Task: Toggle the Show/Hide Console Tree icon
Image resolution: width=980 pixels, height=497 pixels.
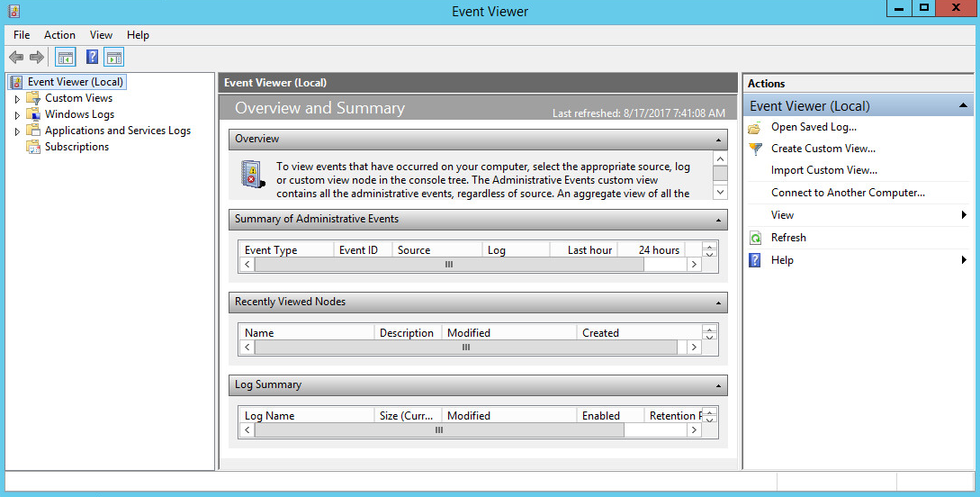Action: [66, 58]
